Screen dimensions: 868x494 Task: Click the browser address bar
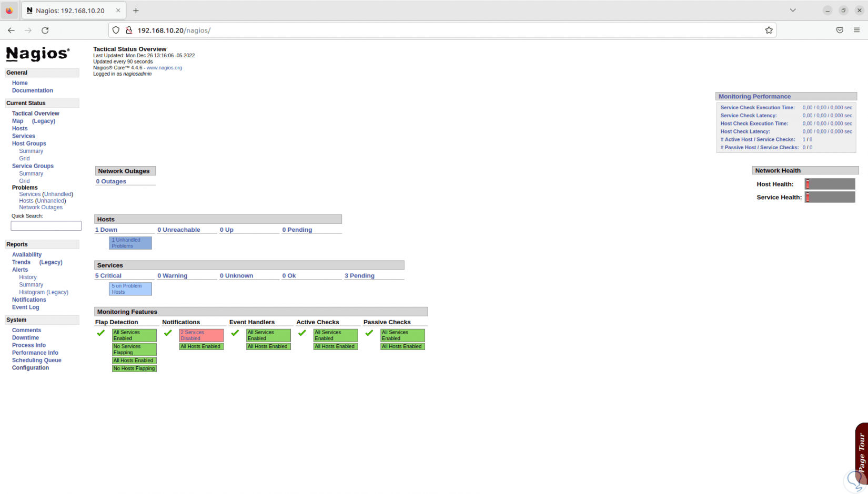pyautogui.click(x=442, y=30)
